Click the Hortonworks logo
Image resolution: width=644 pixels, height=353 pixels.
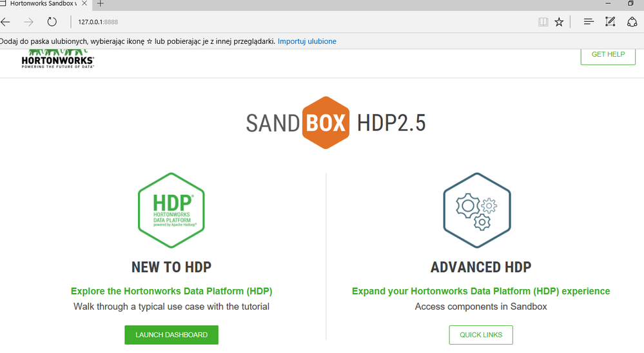tap(57, 58)
